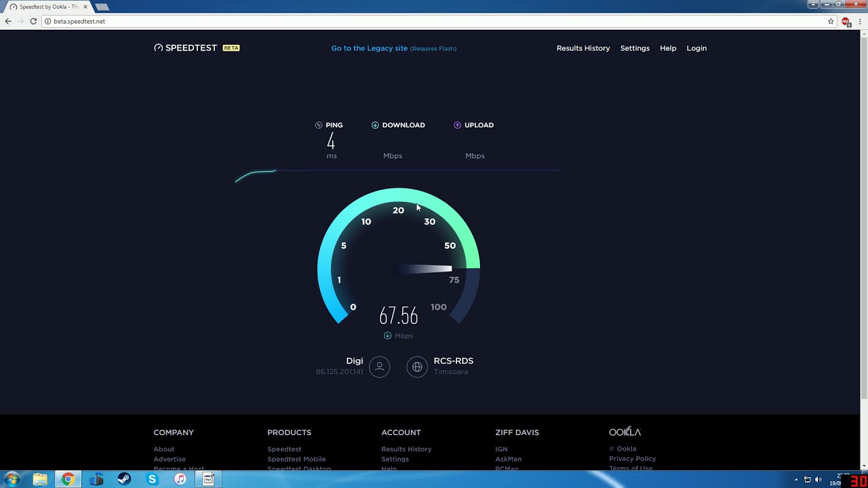Click the COMPANY footer heading
This screenshot has width=868, height=488.
pyautogui.click(x=174, y=432)
